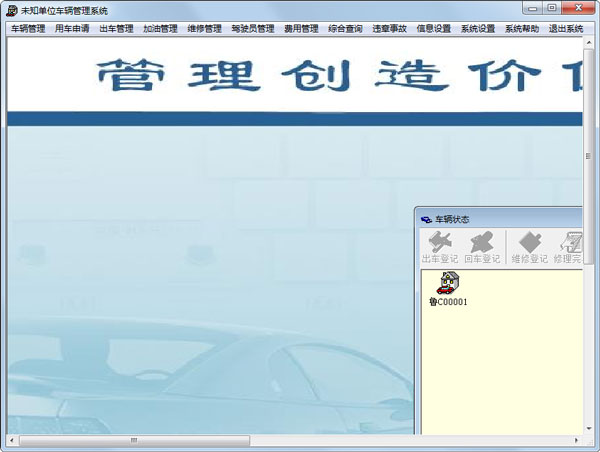The width and height of the screenshot is (600, 452).
Task: Click 退出系统 to exit the system
Action: [x=566, y=29]
